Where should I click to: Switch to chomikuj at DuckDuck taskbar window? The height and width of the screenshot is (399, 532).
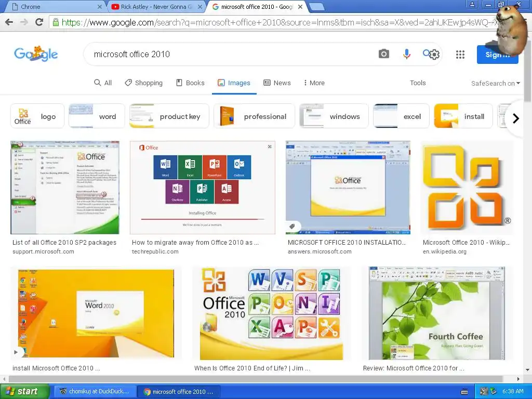[94, 391]
